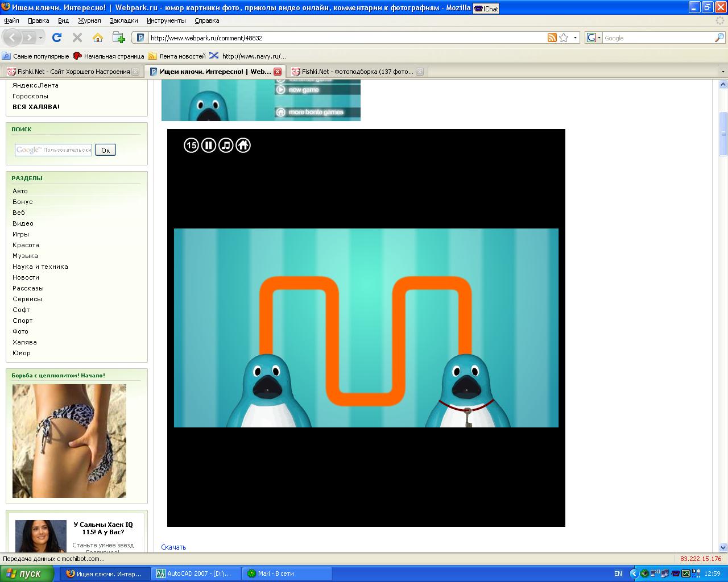Open the Игры section link

[x=20, y=234]
